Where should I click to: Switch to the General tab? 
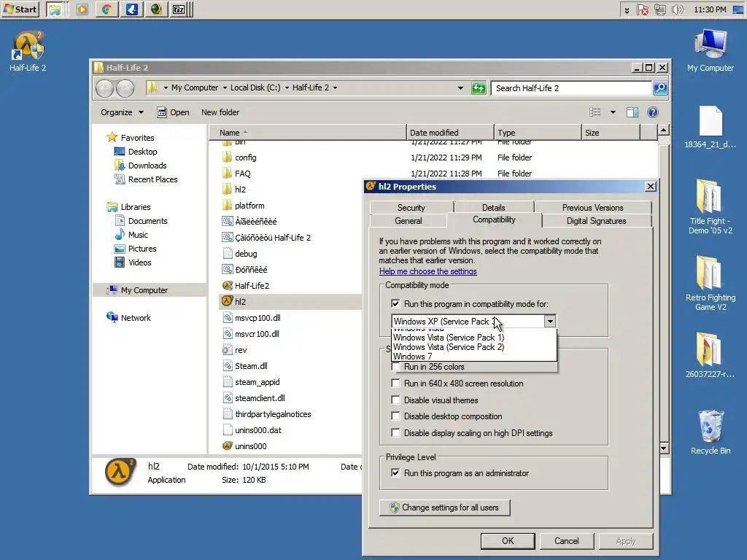click(409, 221)
